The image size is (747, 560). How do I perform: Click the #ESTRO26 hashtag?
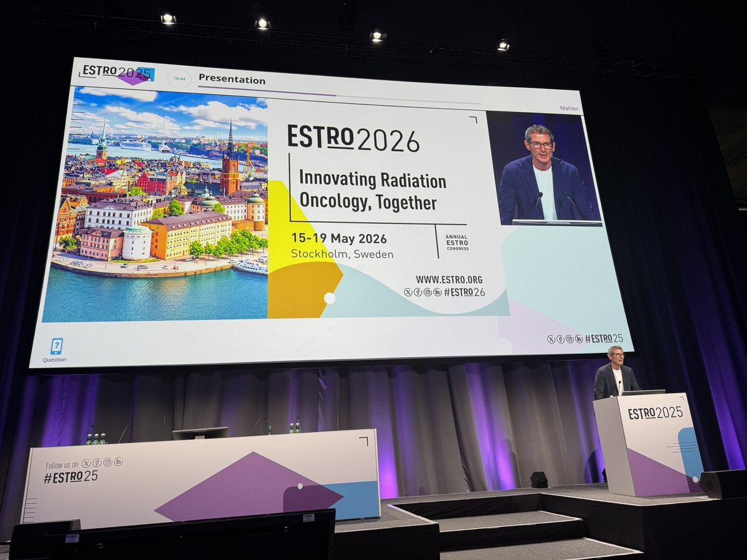(464, 292)
